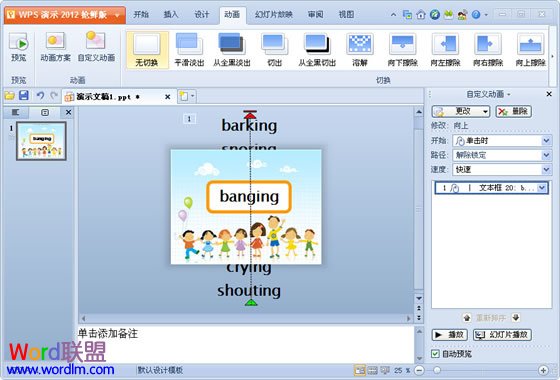Switch to Slide Sorter view in status bar
Image resolution: width=560 pixels, height=380 pixels.
coord(372,370)
